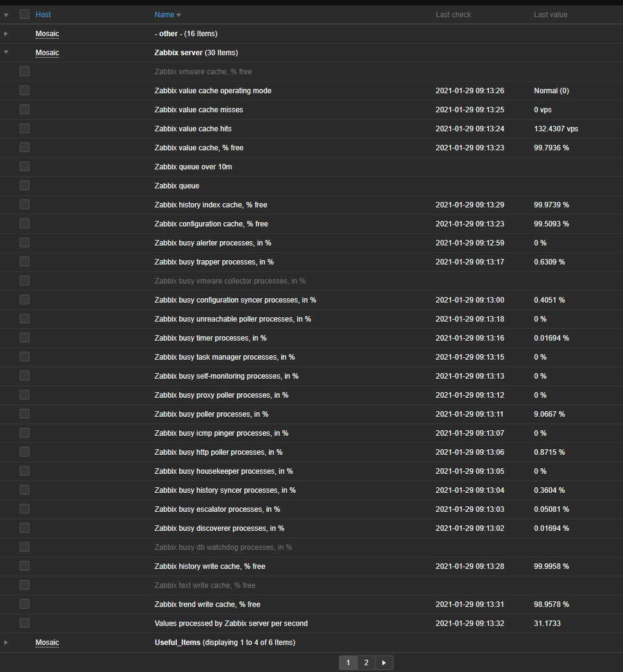
Task: Open the Mosaic link beside Useful_Items
Action: 47,642
